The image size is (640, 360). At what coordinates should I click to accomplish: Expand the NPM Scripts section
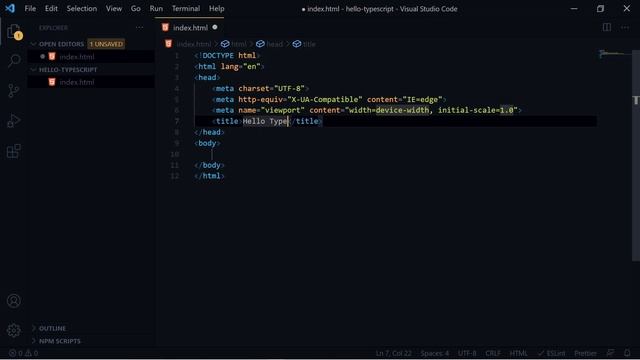click(60, 341)
